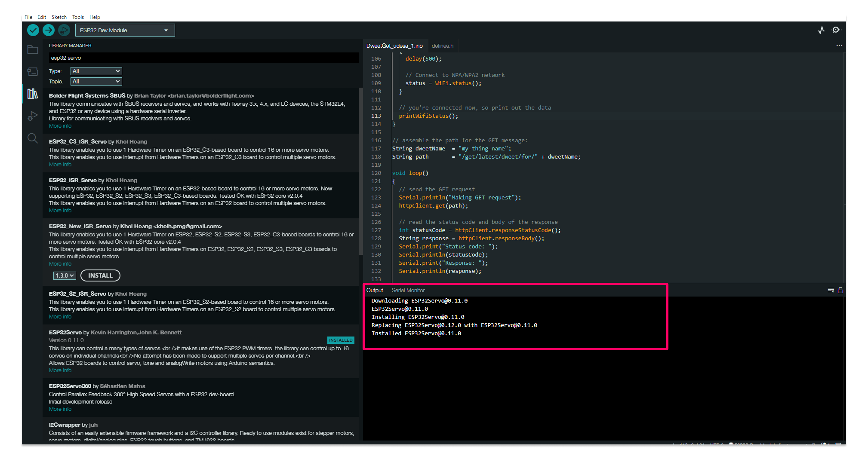Open the 1.3.0 version dropdown
868x459 pixels.
tap(65, 275)
